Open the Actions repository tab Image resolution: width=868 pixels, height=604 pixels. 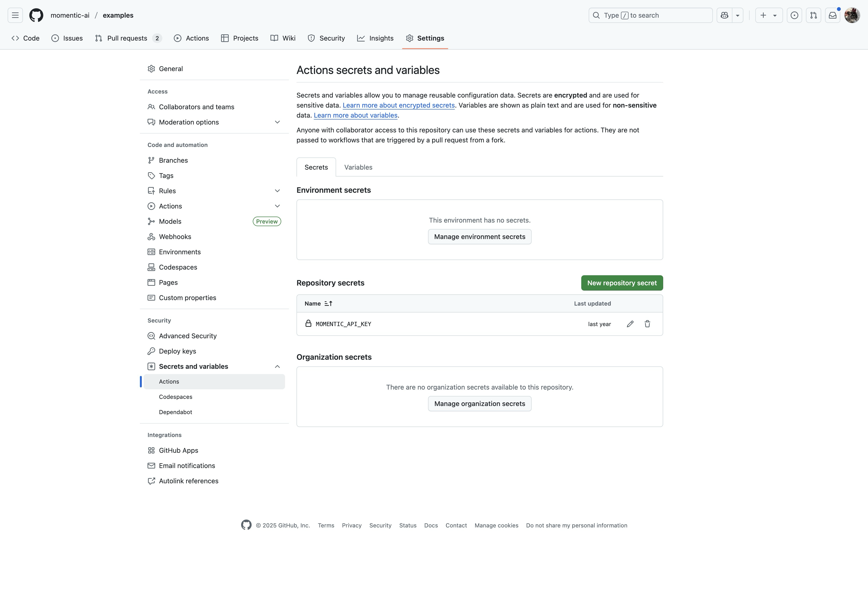click(191, 38)
